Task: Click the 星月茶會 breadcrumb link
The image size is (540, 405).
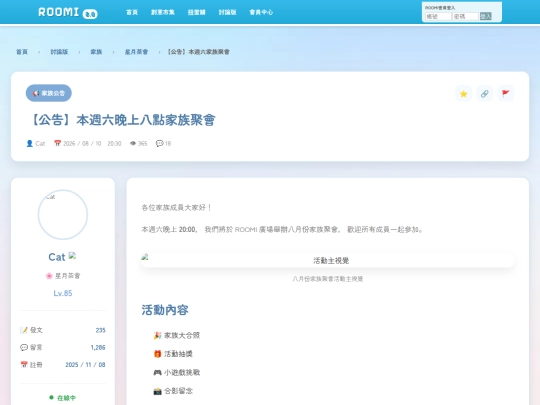Action: (x=136, y=52)
